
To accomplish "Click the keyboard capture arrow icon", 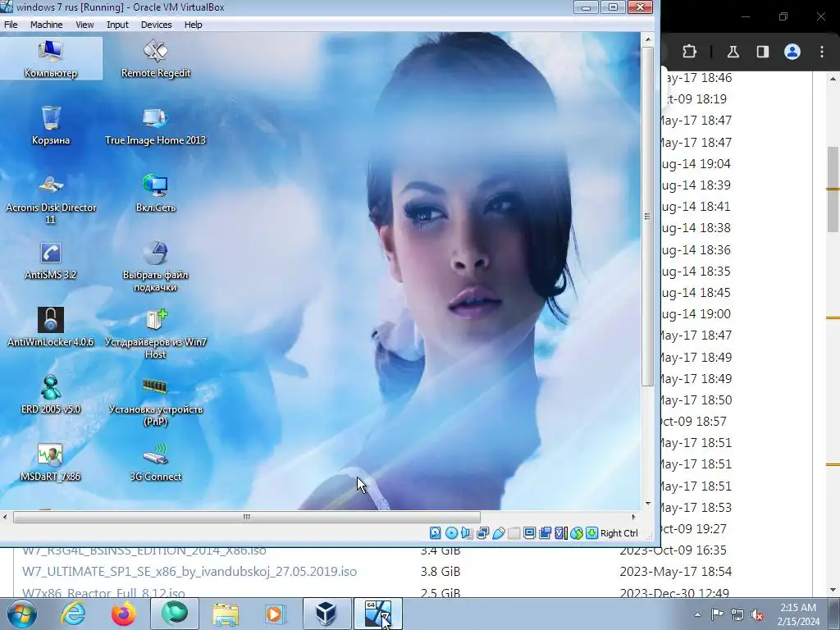I will 591,533.
